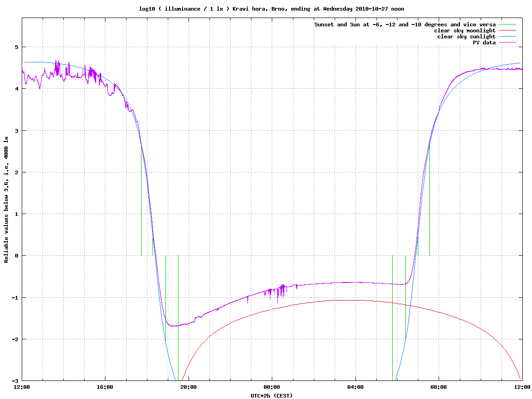The height and width of the screenshot is (399, 532).
Task: Click the x-axis tick label 20:00
Action: coord(189,387)
